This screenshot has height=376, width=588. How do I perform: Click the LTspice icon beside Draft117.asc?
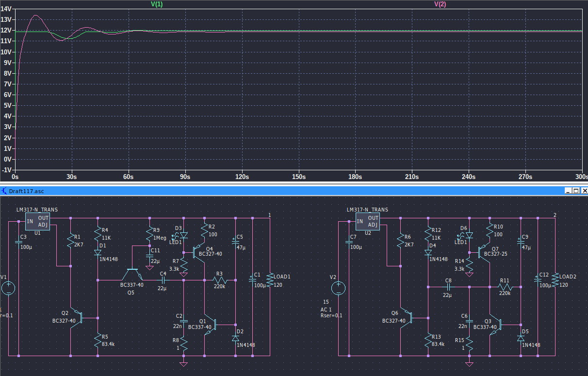click(4, 191)
